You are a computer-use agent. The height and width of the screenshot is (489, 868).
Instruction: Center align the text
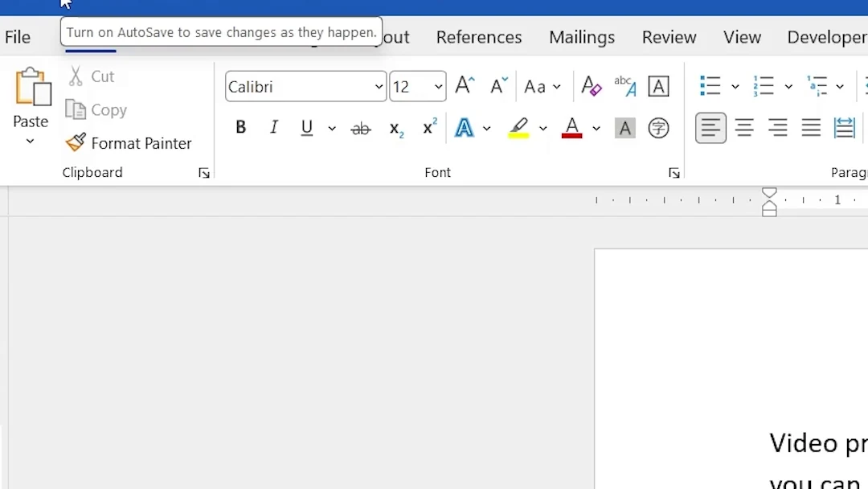[744, 128]
